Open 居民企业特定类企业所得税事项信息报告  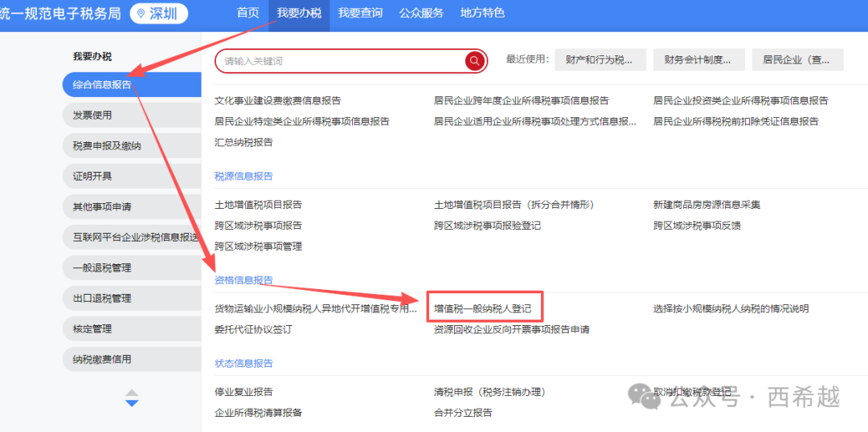point(302,121)
